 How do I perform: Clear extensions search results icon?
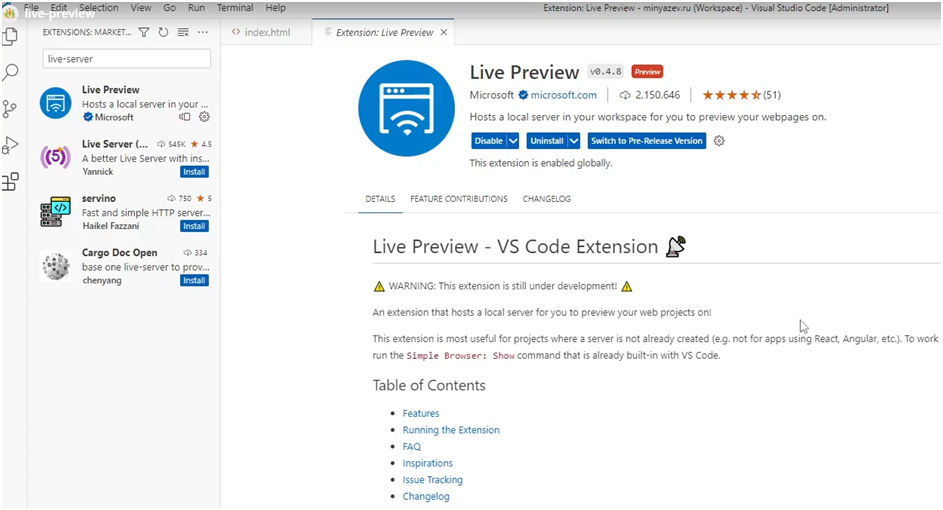click(x=183, y=32)
